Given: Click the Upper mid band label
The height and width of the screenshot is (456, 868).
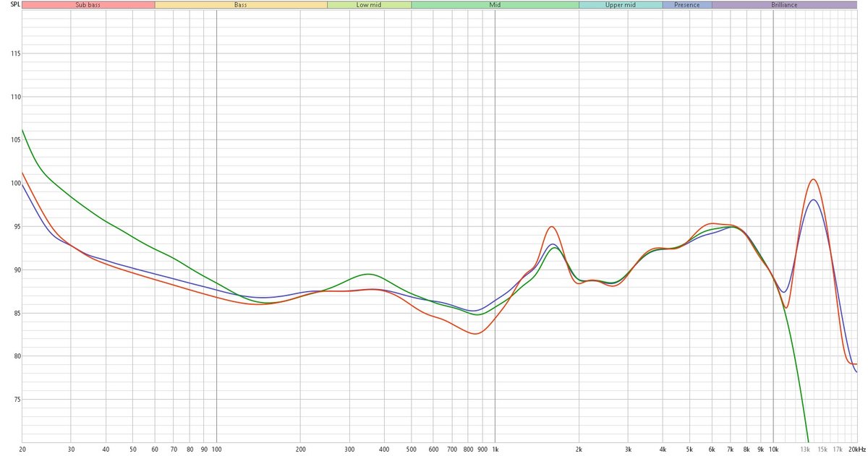Looking at the screenshot, I should tap(620, 5).
